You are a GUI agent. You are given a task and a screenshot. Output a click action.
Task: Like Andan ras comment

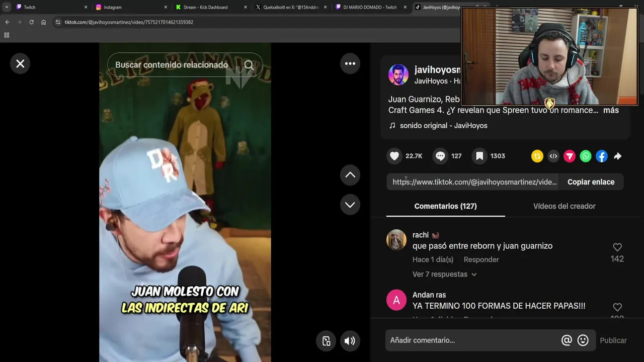pos(617,307)
